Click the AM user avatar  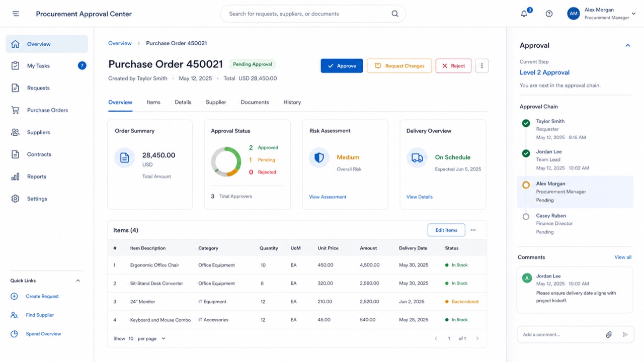[x=574, y=14]
